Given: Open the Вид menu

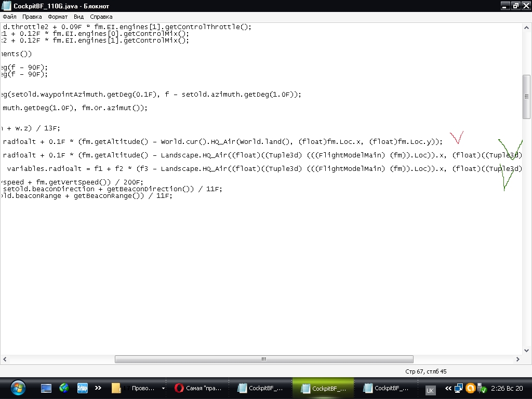Looking at the screenshot, I should (79, 17).
